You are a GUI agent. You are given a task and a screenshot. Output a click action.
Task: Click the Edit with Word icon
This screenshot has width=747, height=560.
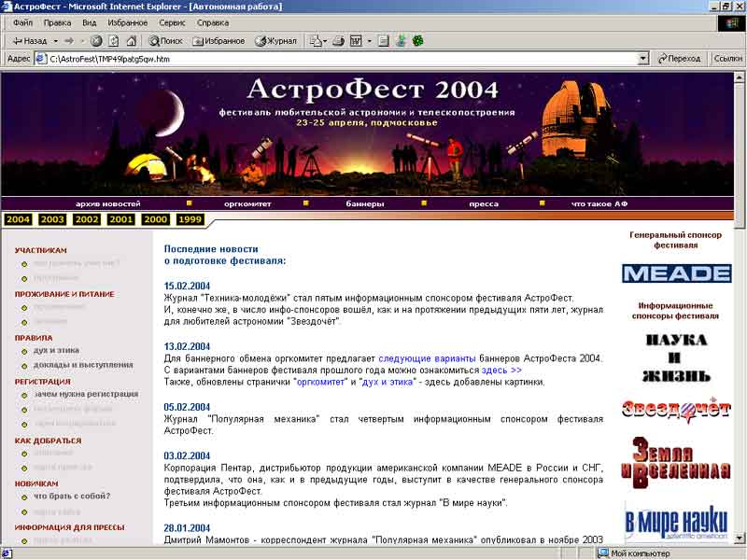[x=356, y=41]
